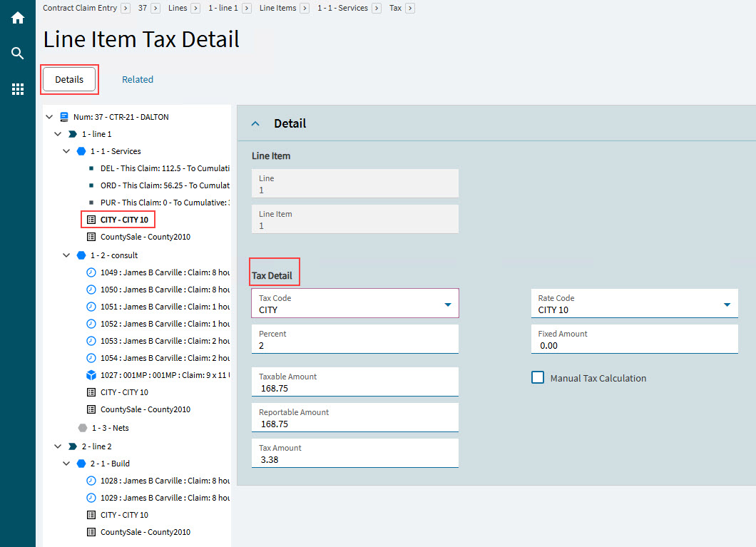Collapse the Num: 37 - CTR-21 - DALTON node
756x547 pixels.
49,117
